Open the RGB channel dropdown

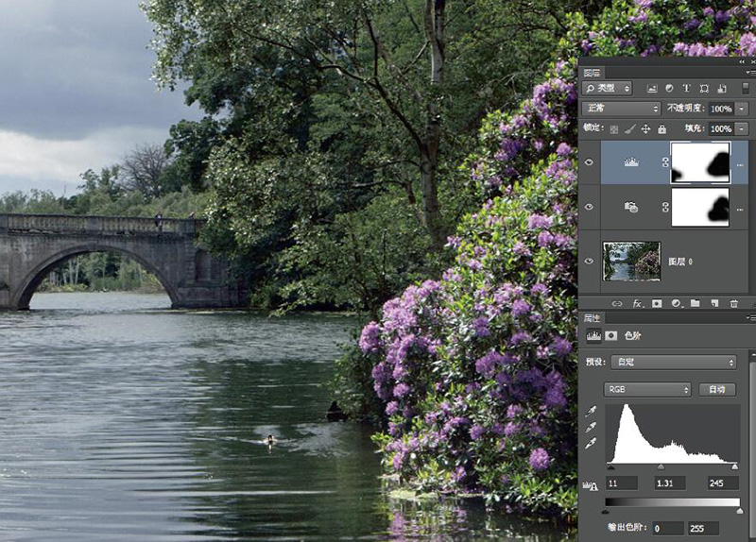click(647, 389)
